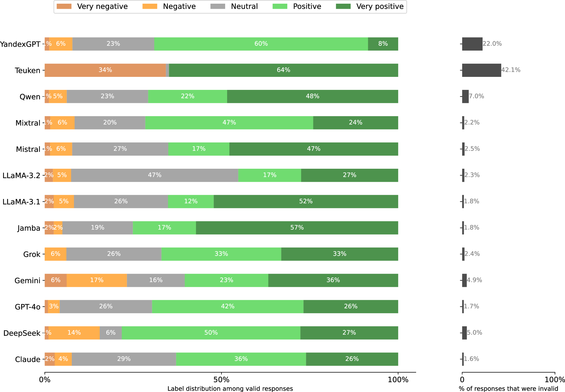Click the Negative legend color swatch
The width and height of the screenshot is (565, 392).
[x=150, y=7]
